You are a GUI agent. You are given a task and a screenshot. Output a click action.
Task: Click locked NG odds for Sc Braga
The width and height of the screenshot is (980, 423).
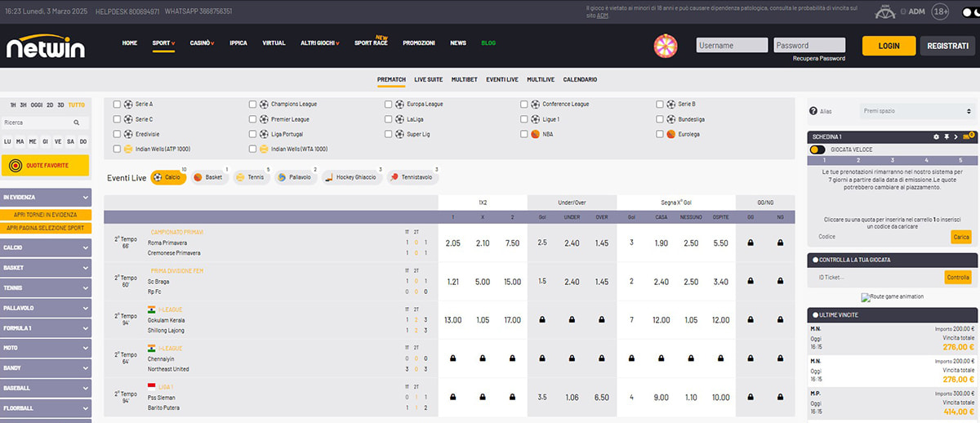[780, 282]
